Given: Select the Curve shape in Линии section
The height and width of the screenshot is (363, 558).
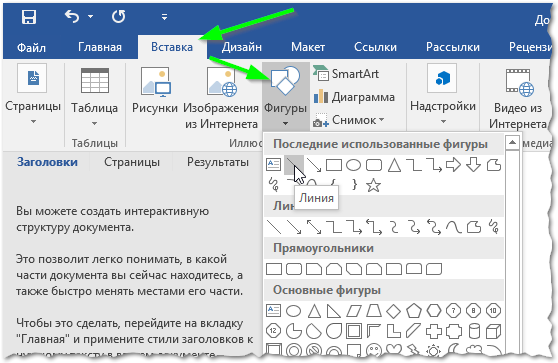Looking at the screenshot, I should [x=454, y=227].
